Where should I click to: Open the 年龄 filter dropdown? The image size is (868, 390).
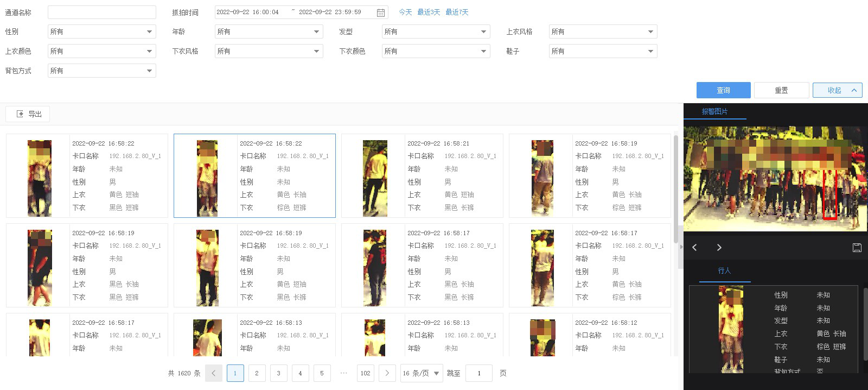pyautogui.click(x=269, y=32)
